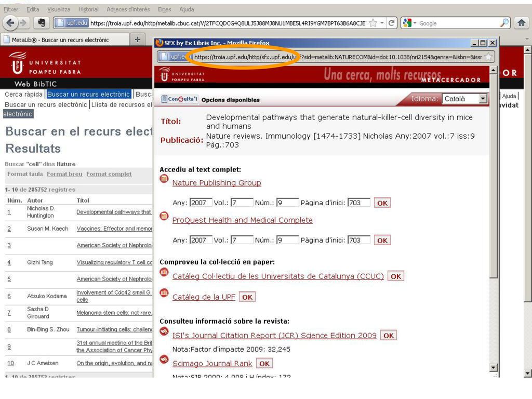Bookmark page with main window star icon
Image resolution: width=532 pixels, height=399 pixels.
click(x=373, y=23)
